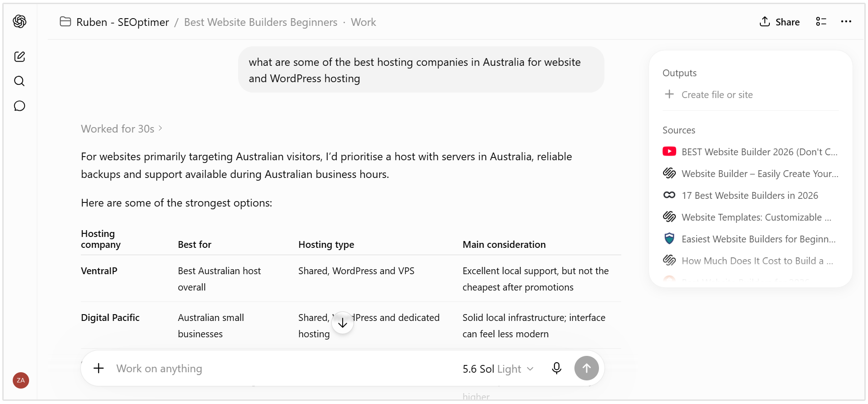The height and width of the screenshot is (404, 868).
Task: Click the ZA profile avatar
Action: click(x=21, y=380)
